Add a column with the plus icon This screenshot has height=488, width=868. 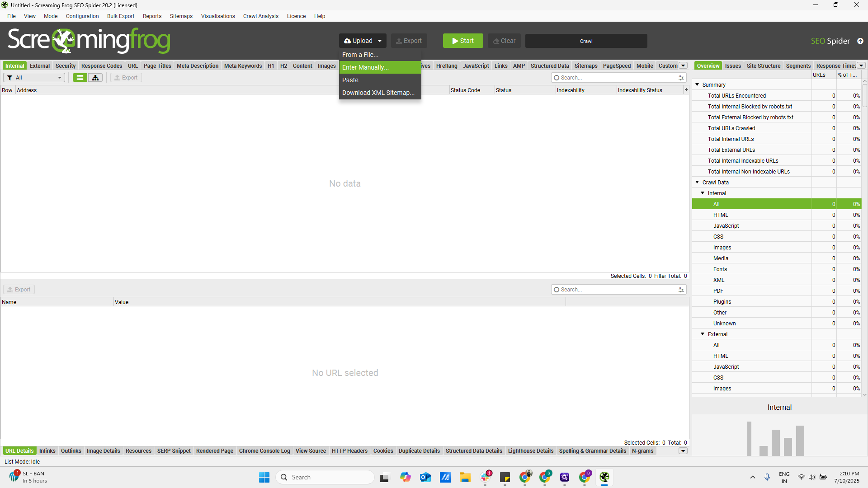(x=686, y=90)
